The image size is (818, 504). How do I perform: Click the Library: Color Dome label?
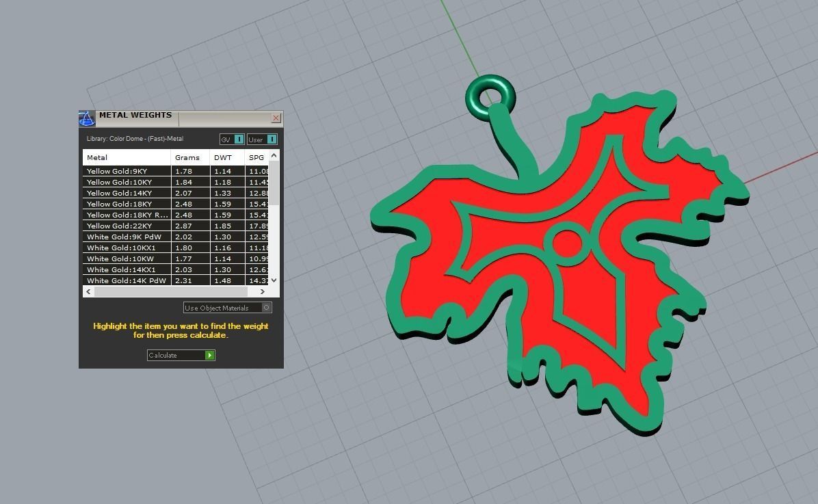coord(135,139)
